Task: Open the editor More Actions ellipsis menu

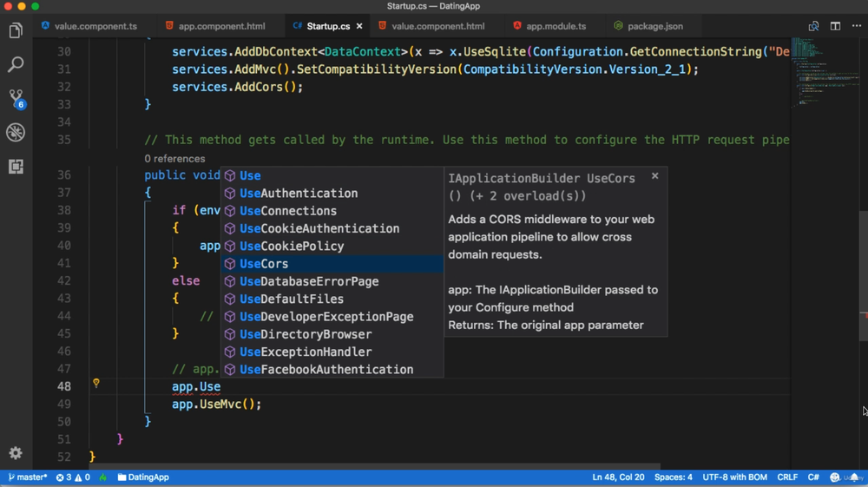Action: tap(856, 26)
